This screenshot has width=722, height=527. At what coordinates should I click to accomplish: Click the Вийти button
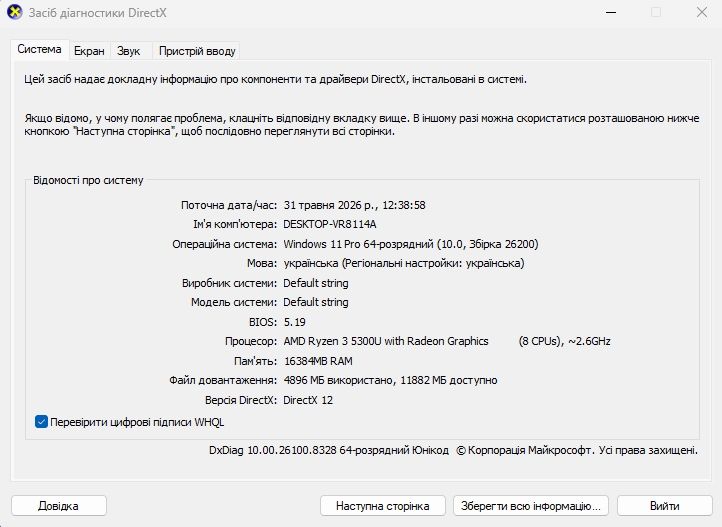[664, 506]
